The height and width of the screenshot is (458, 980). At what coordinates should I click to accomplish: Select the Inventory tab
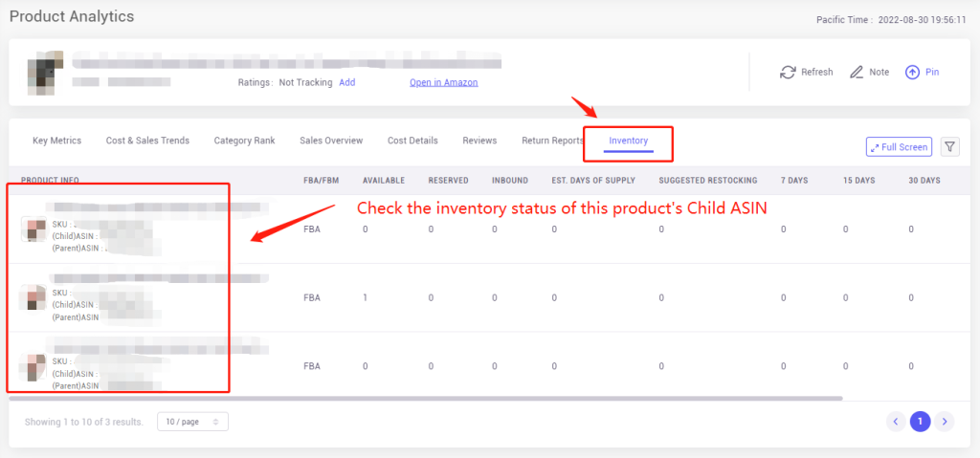pyautogui.click(x=628, y=141)
